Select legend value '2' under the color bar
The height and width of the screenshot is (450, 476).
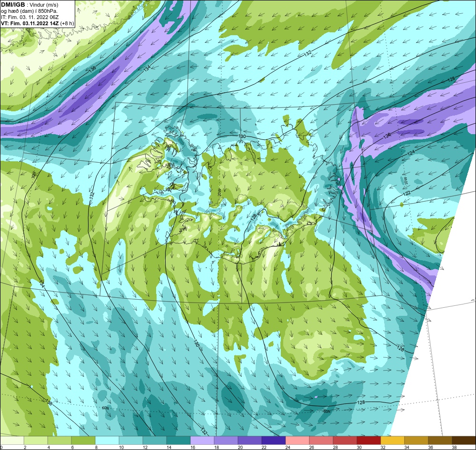[24, 447]
